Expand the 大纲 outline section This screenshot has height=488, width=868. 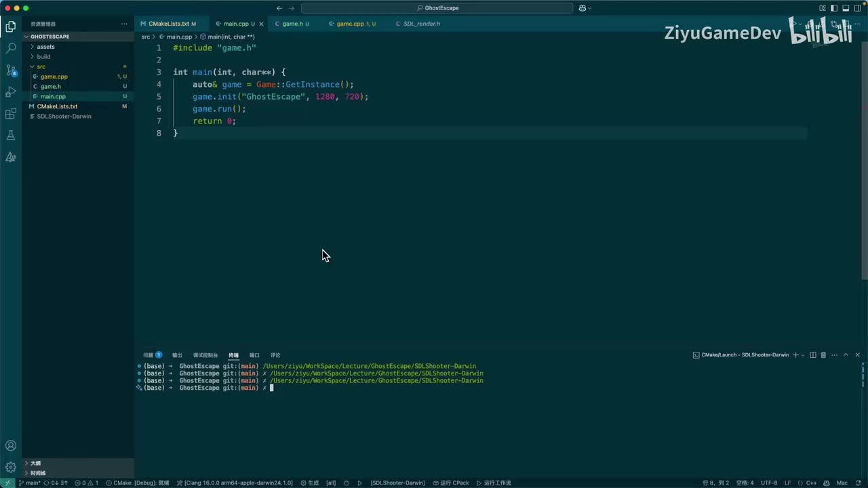coord(78,463)
